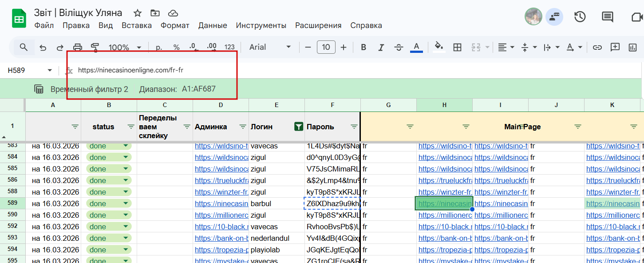Open the Arial font dropdown

coord(270,47)
